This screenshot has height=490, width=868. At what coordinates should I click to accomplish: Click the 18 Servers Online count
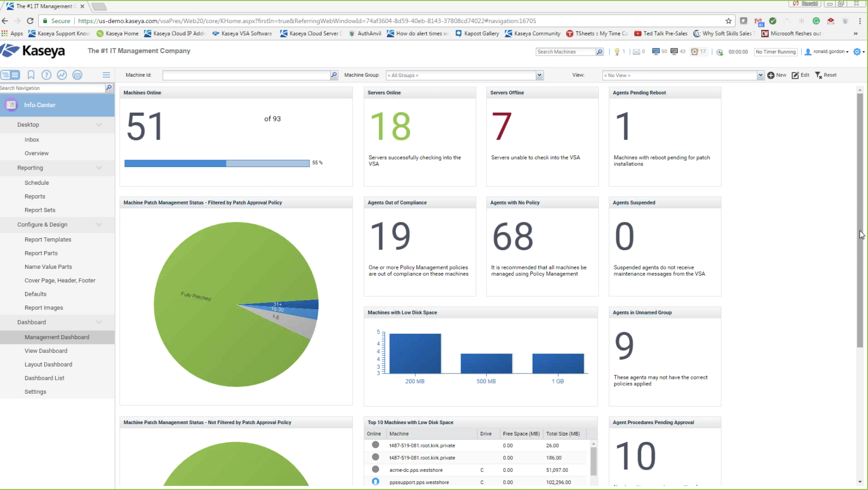pyautogui.click(x=391, y=126)
